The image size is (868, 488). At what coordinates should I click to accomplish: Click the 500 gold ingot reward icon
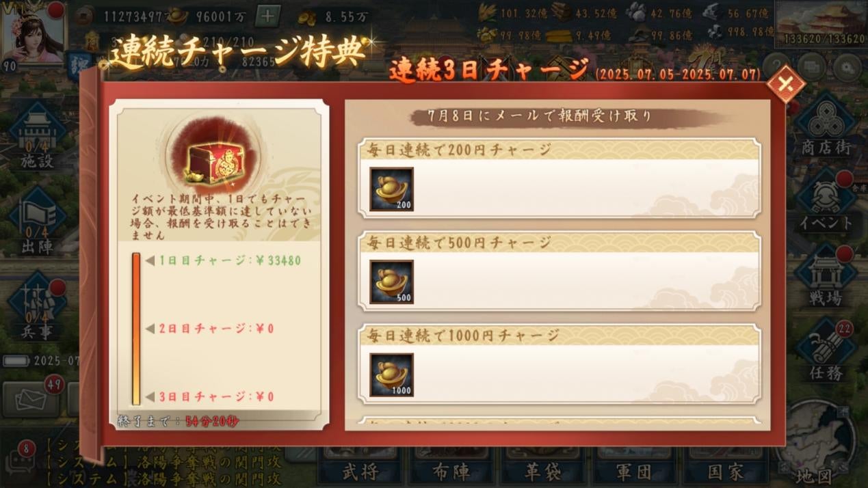coord(392,282)
